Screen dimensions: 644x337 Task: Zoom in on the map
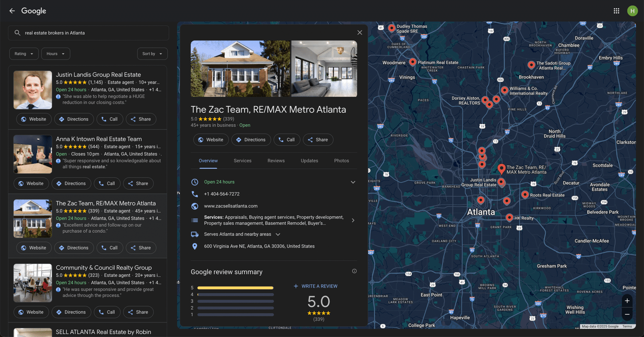tap(627, 301)
